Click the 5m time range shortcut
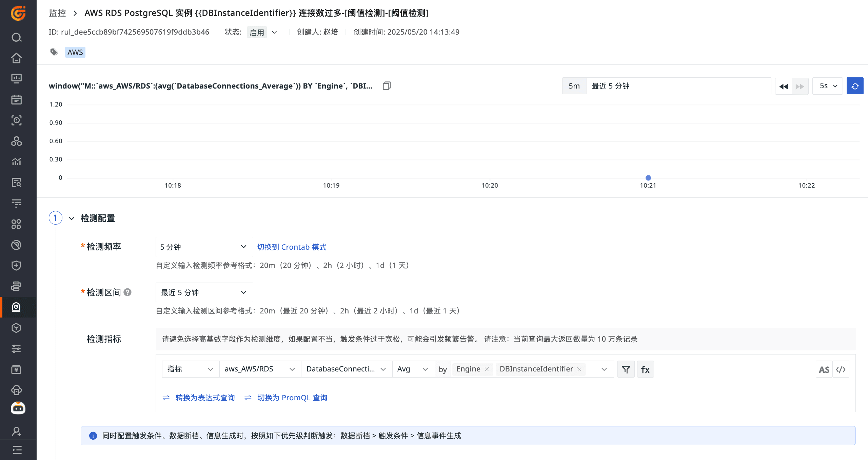 [574, 86]
